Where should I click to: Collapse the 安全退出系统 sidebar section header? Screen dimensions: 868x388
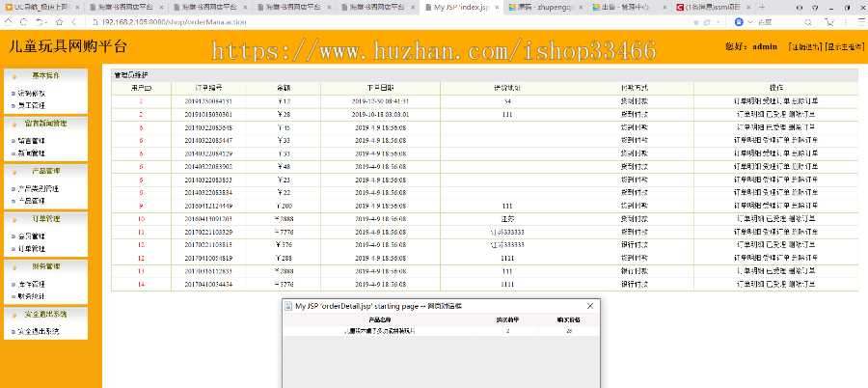tap(45, 314)
